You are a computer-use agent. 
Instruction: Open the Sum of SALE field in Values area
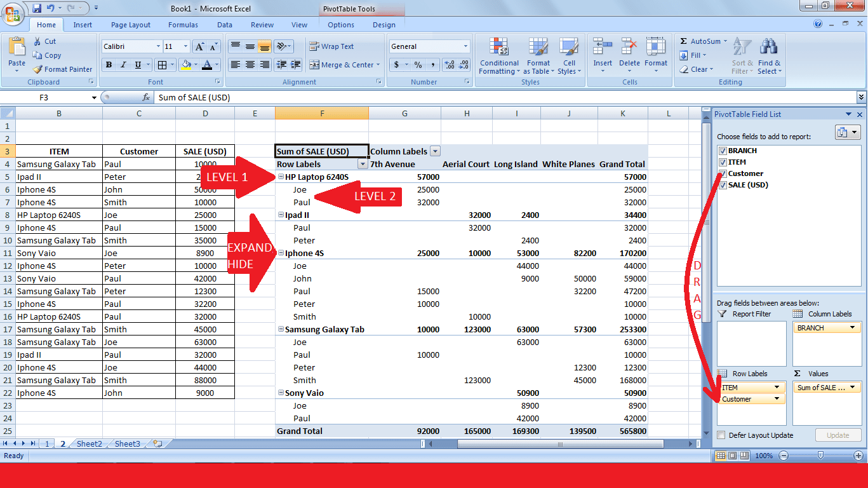pyautogui.click(x=827, y=388)
